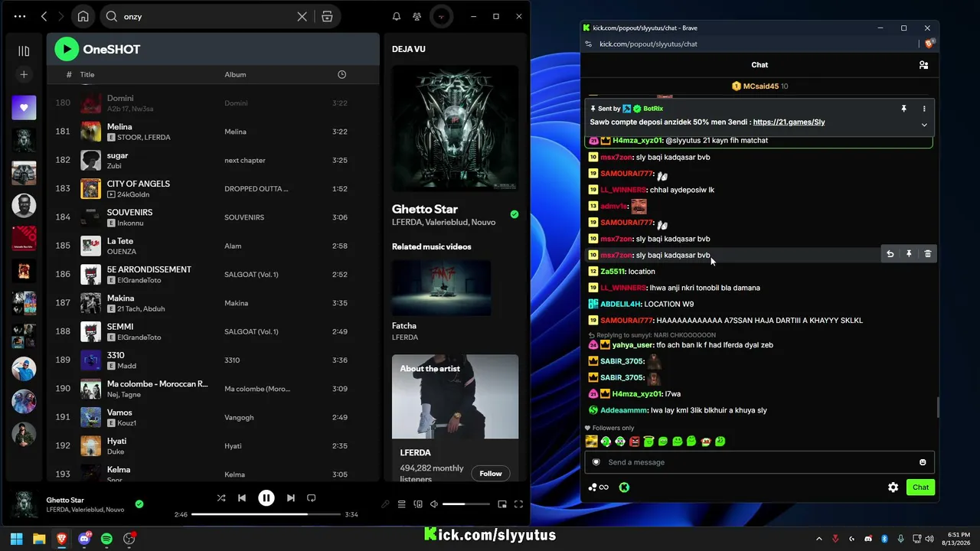Sort the playlist by the Album column

235,74
